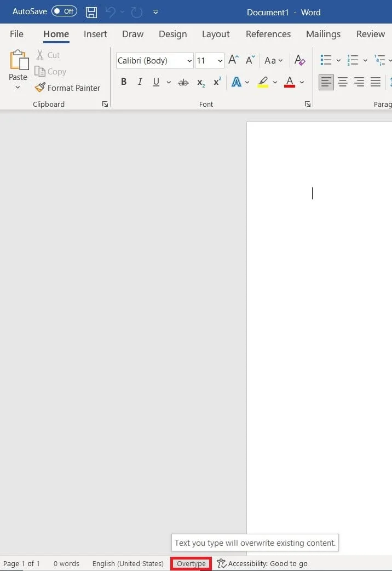Open the Insert ribbon tab
The width and height of the screenshot is (392, 571).
95,34
